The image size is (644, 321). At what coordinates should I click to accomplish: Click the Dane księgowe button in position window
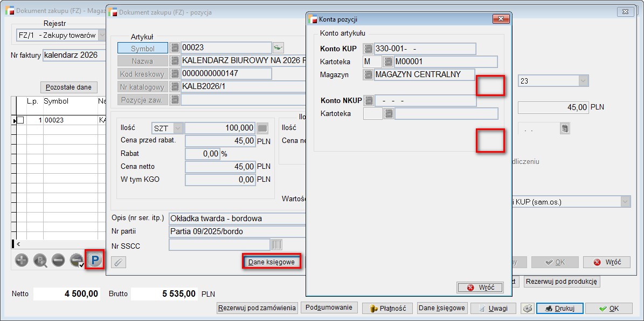point(271,262)
